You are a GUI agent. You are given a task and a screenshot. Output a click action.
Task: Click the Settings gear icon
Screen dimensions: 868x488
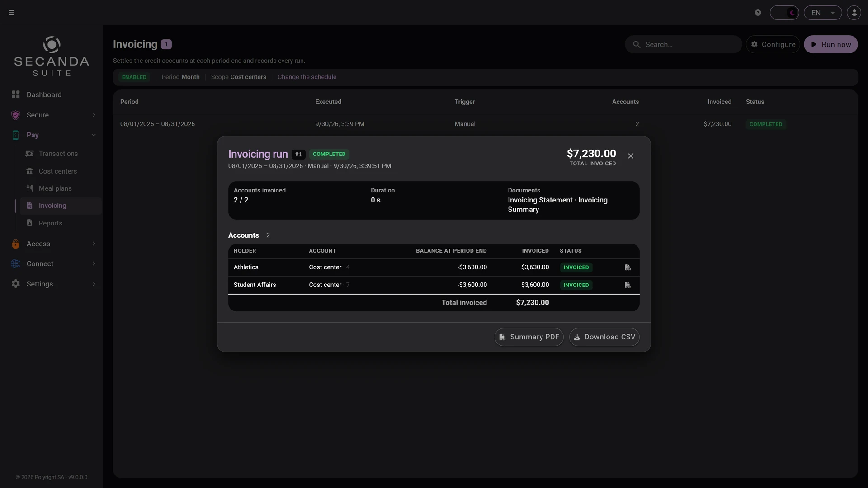(x=16, y=284)
